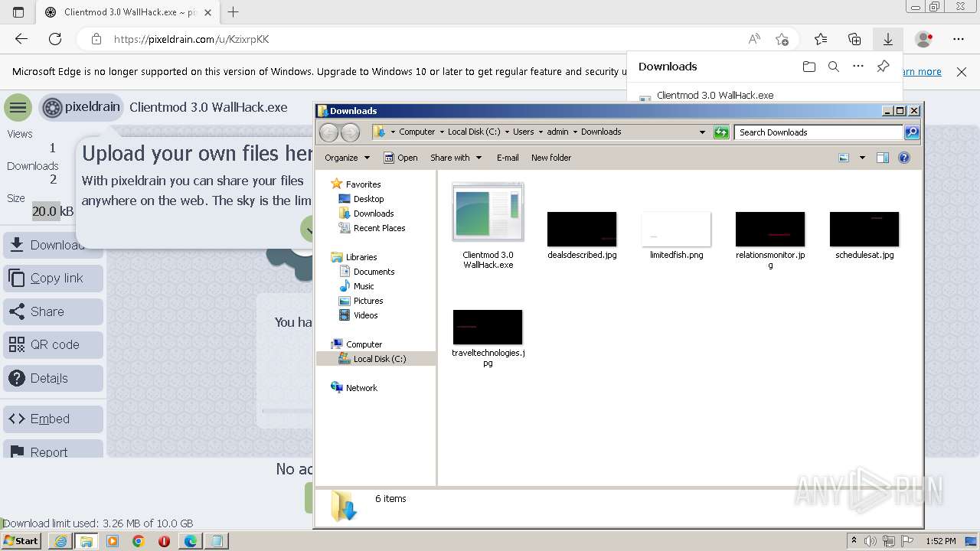This screenshot has width=980, height=551.
Task: Select Downloads under Favorites
Action: (x=367, y=214)
